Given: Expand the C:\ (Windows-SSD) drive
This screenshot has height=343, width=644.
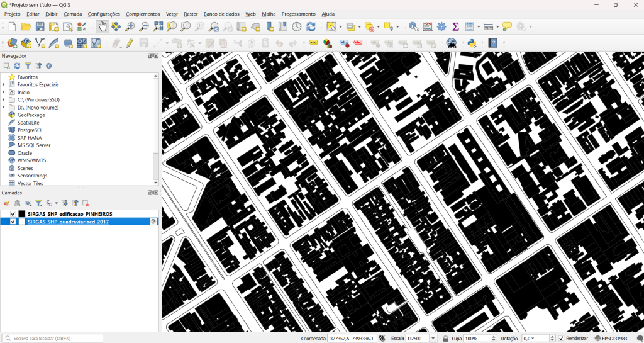Looking at the screenshot, I should (x=4, y=100).
